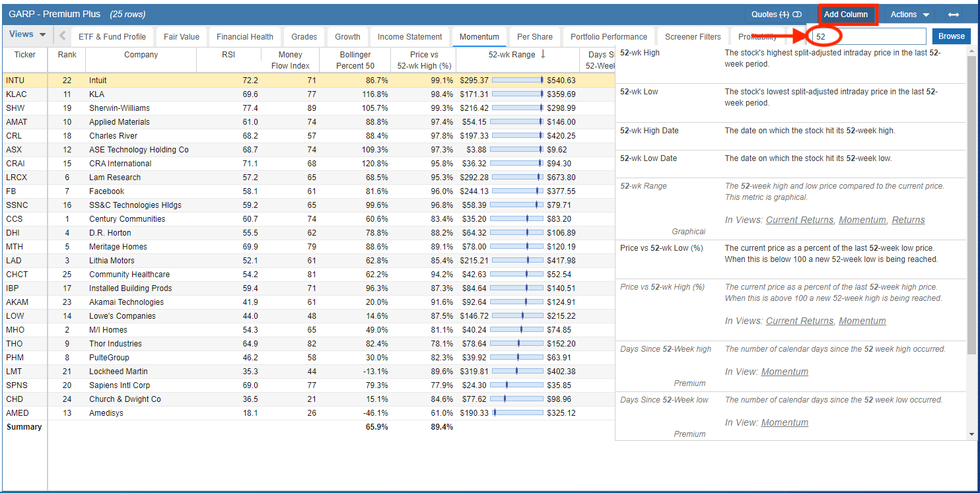Switch to the Per Share tab
This screenshot has width=980, height=493.
(x=535, y=37)
